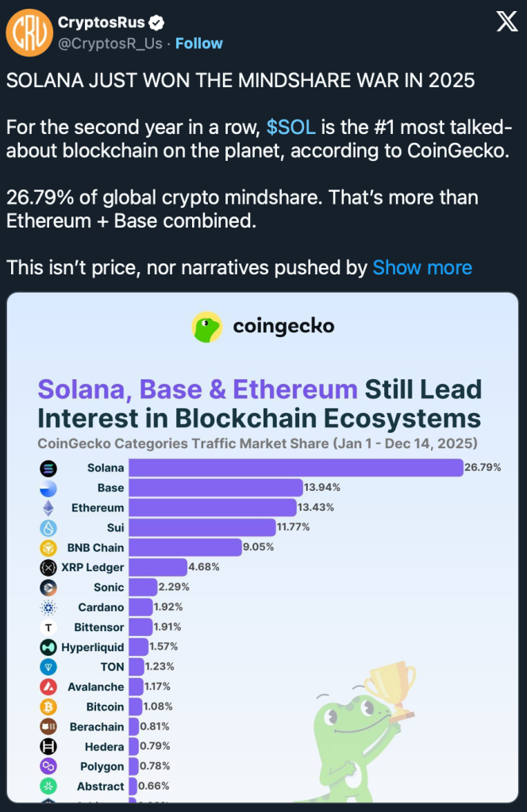The height and width of the screenshot is (812, 527).
Task: Click the CryptosRus profile avatar
Action: pyautogui.click(x=28, y=33)
